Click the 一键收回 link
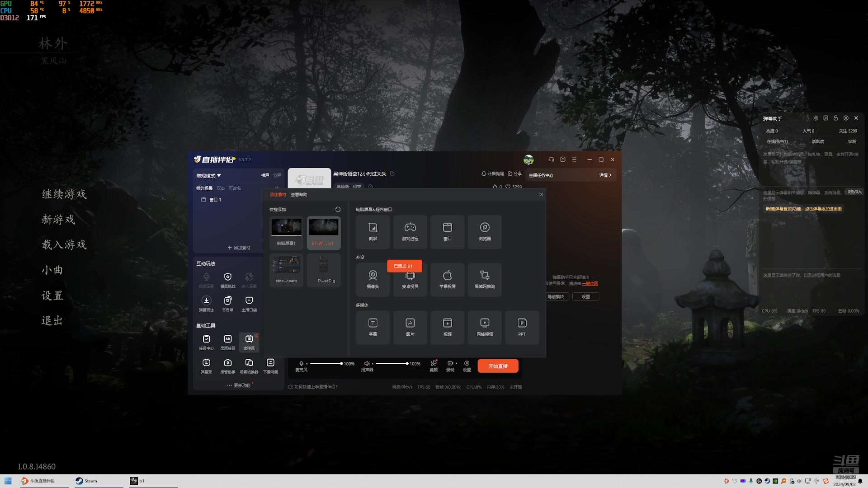 pos(590,284)
